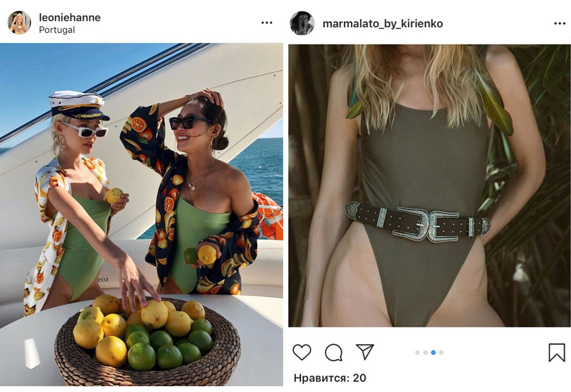Open marmalato_by_kirienko's round profile avatar
This screenshot has height=392, width=571.
click(x=302, y=23)
